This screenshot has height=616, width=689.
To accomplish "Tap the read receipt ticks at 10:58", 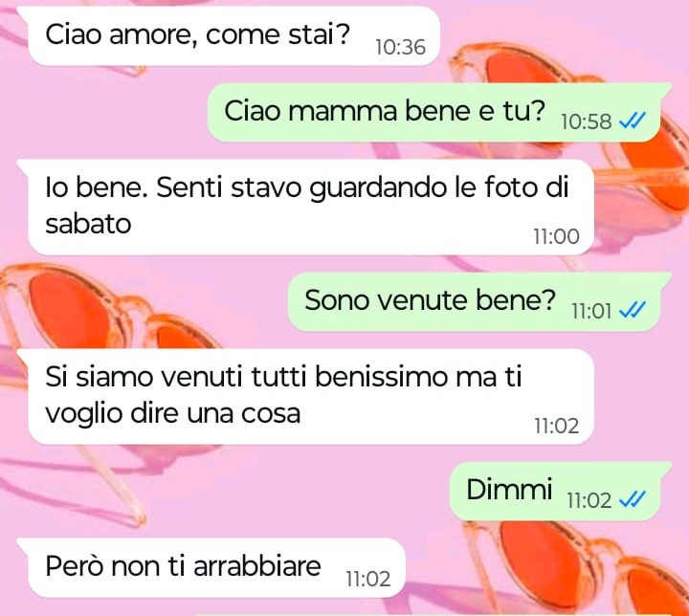I will tap(633, 120).
